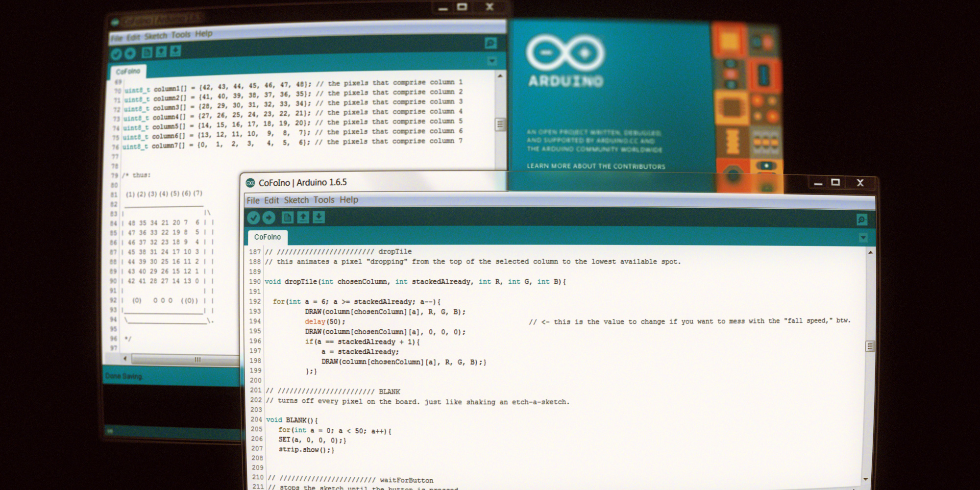Click 'a = stackedAlready;' on line 197
Viewport: 980px width, 490px height.
pos(360,352)
